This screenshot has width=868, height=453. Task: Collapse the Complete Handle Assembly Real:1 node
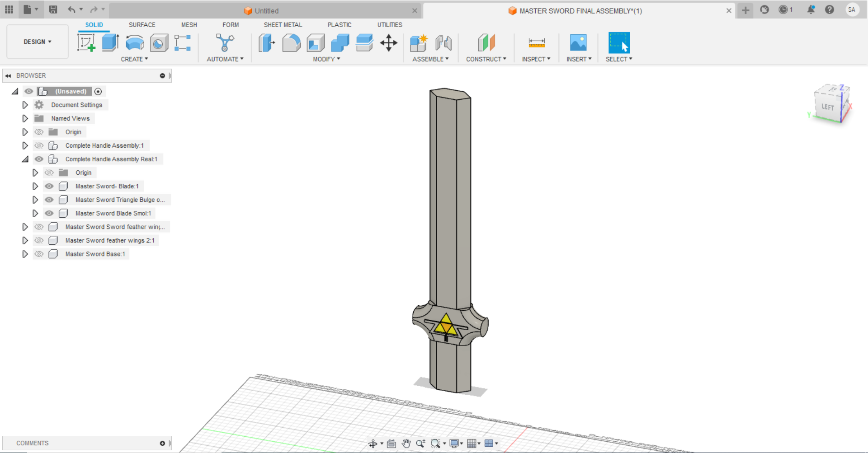click(25, 159)
